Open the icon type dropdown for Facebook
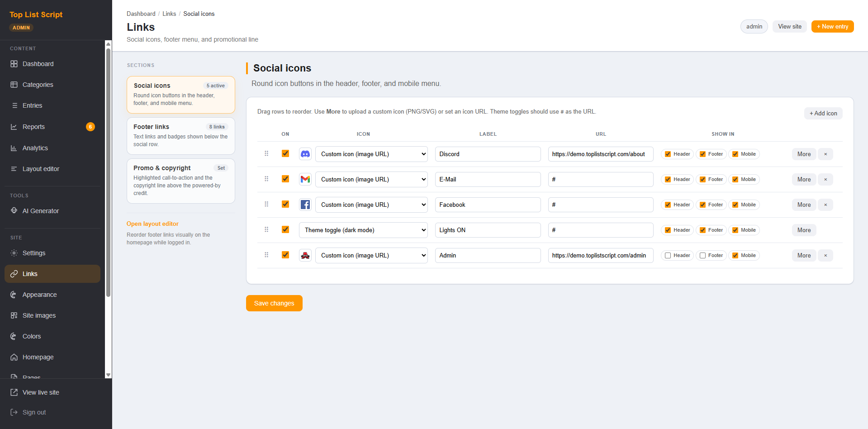 pos(371,205)
